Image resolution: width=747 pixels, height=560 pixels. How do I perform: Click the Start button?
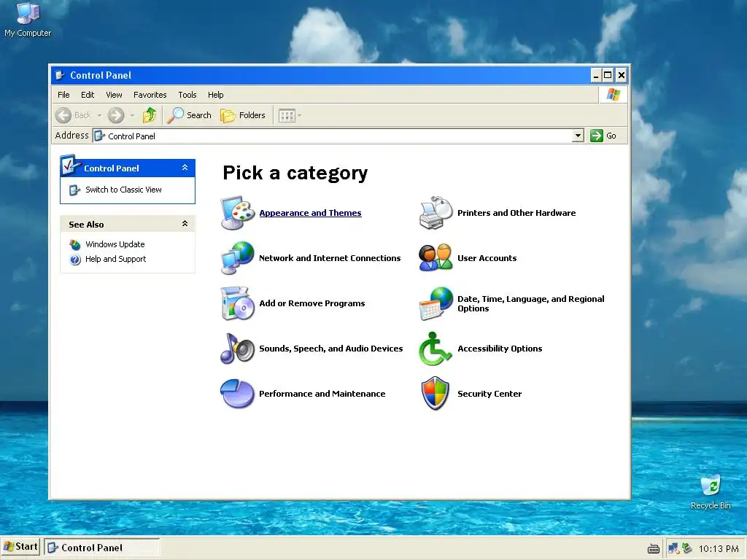(20, 547)
